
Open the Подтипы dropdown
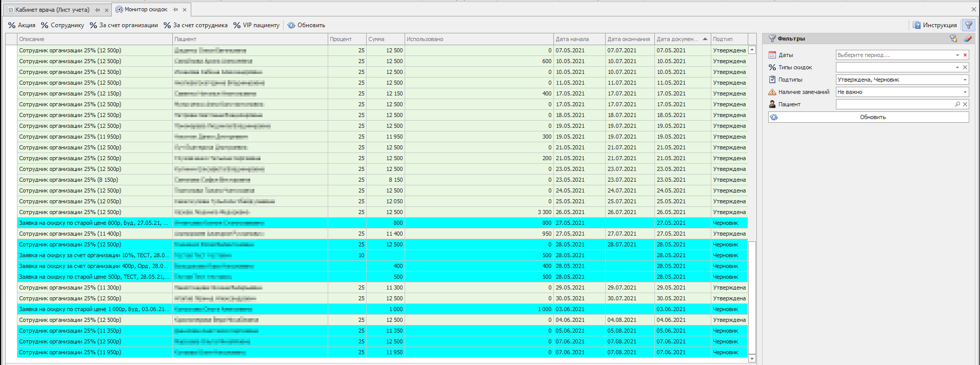(x=965, y=80)
